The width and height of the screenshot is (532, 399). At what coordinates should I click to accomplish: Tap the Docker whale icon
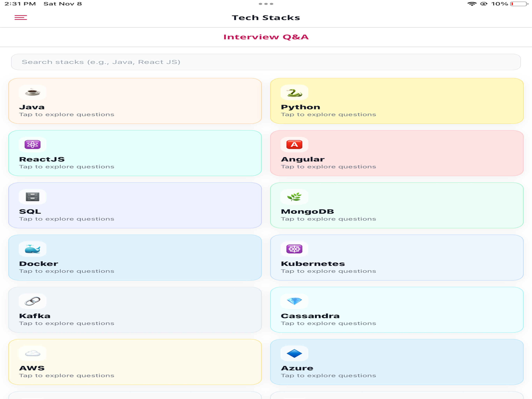pos(33,249)
